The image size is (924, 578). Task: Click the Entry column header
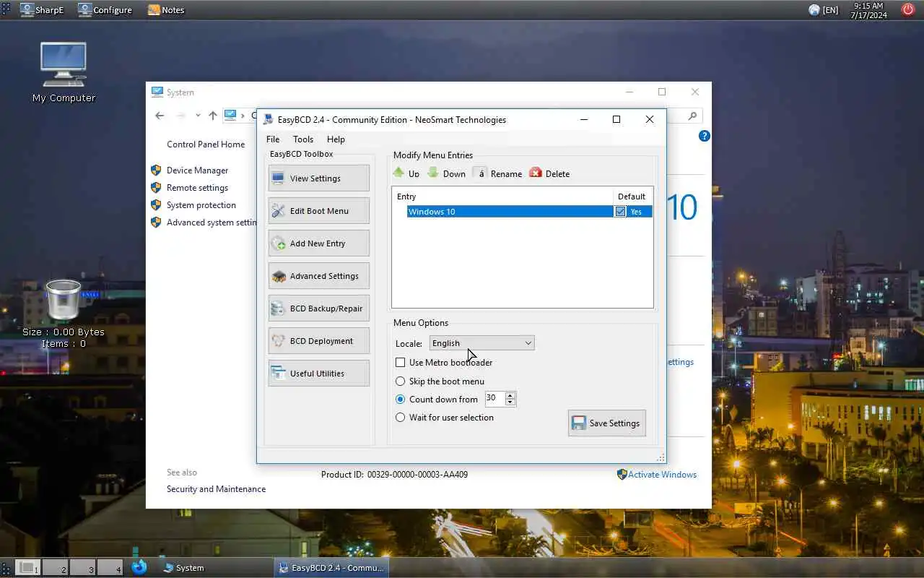pos(502,197)
